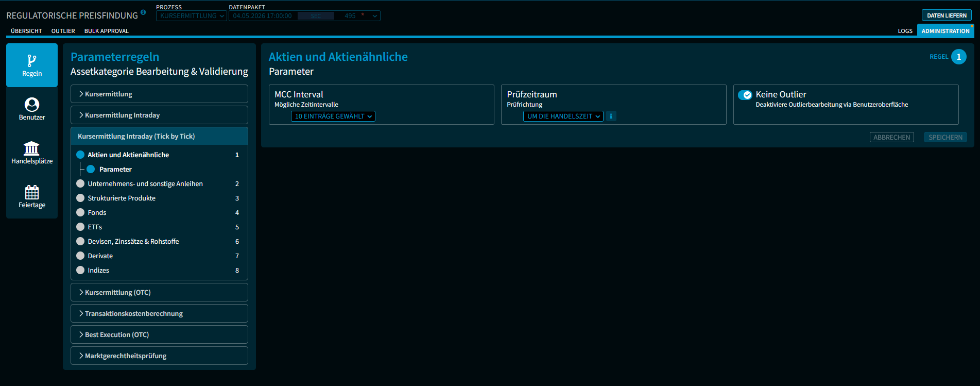Open the Benutzer sidebar section

[32, 109]
